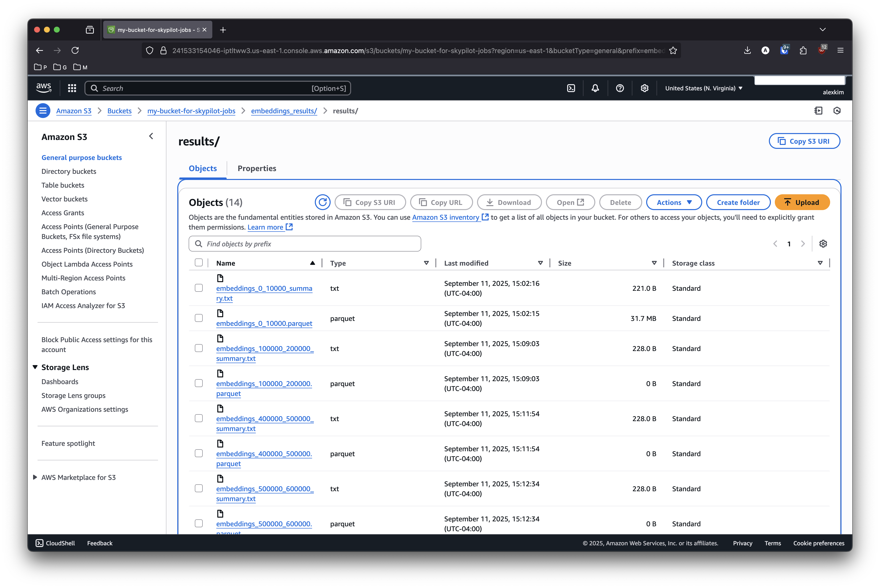
Task: Open the AWS services grid menu
Action: pos(72,88)
